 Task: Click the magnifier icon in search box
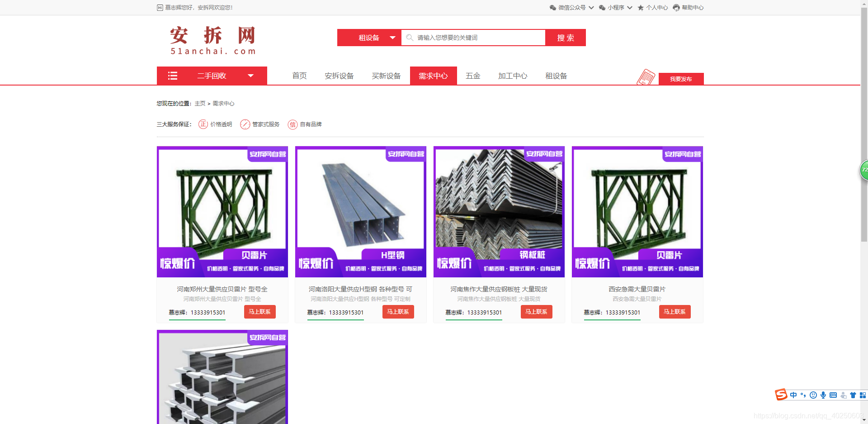(410, 38)
